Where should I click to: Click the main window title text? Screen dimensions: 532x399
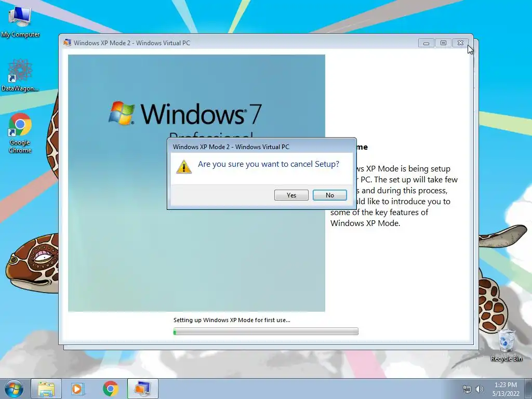pos(132,43)
